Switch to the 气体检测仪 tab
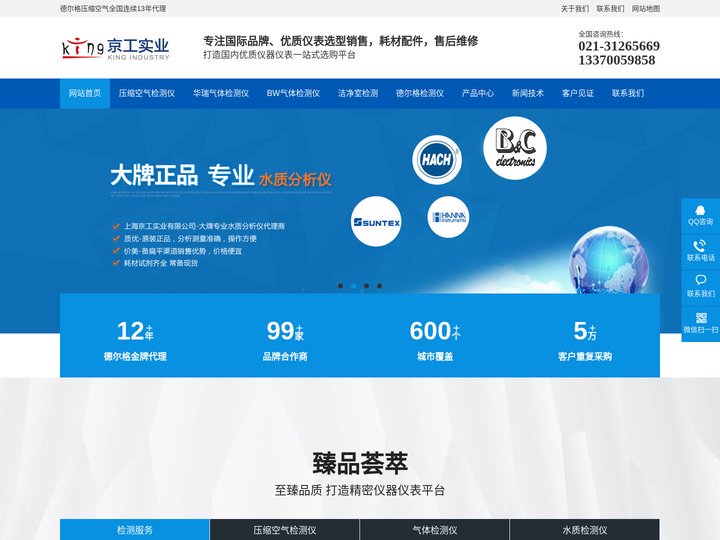The image size is (720, 540). [x=435, y=530]
